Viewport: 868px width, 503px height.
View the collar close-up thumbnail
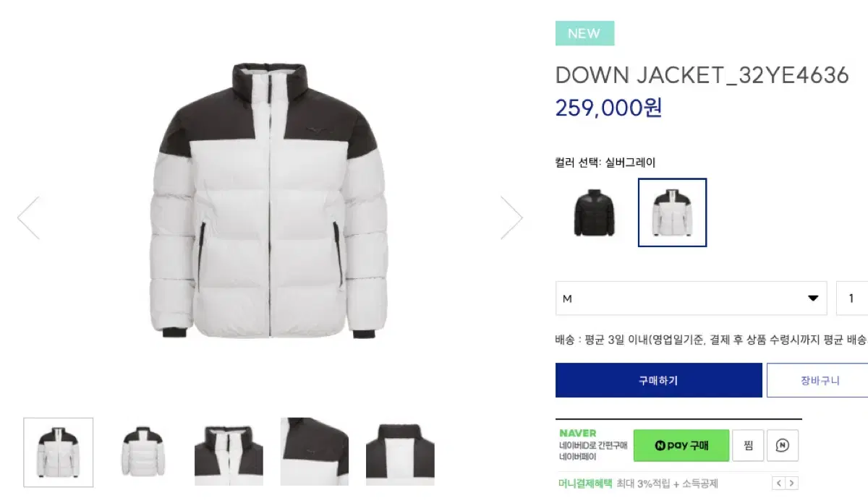point(229,452)
